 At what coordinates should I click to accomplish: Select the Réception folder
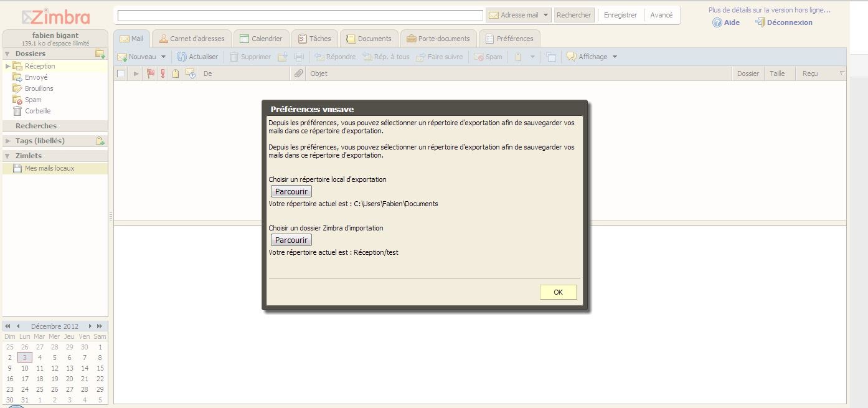click(x=40, y=66)
